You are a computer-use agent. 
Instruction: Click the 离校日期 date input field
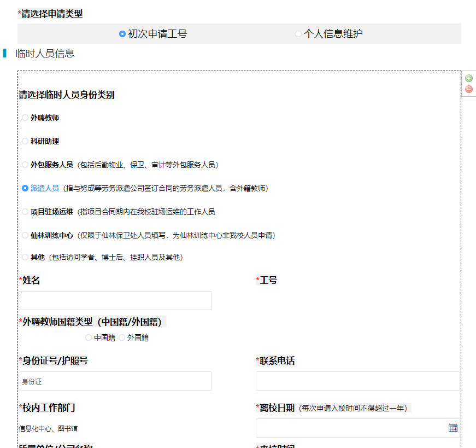click(351, 428)
